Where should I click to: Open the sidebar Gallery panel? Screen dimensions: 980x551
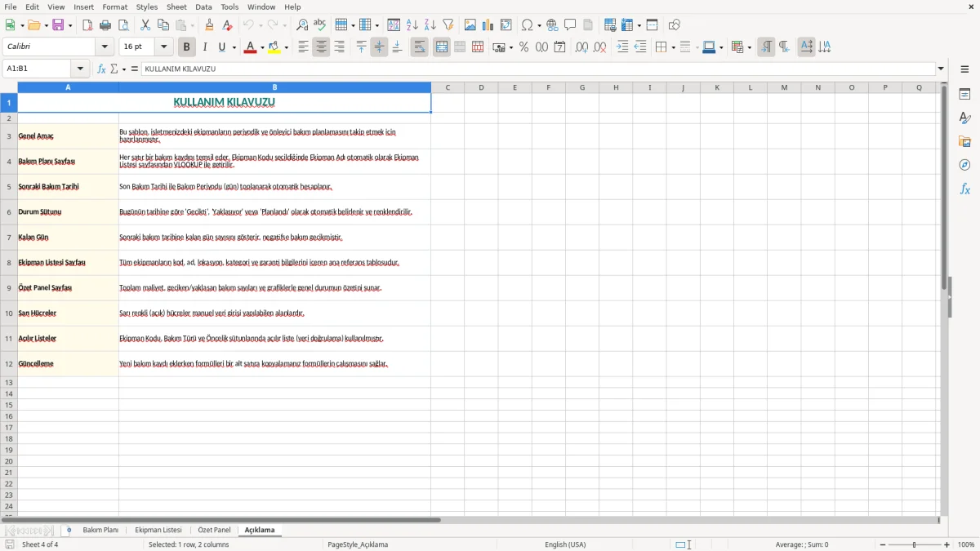tap(964, 141)
